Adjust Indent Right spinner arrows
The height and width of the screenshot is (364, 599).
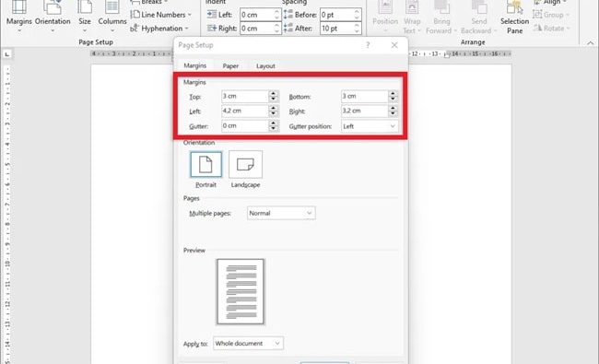click(x=277, y=29)
